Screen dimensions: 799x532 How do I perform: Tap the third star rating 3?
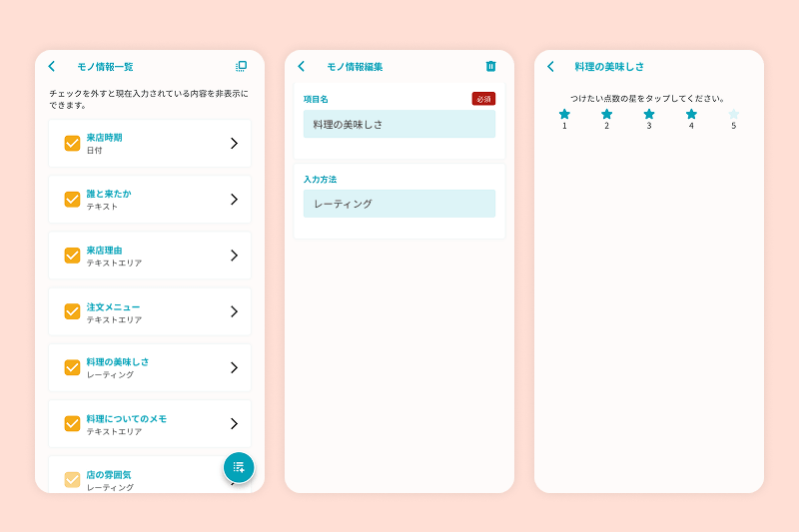point(649,115)
